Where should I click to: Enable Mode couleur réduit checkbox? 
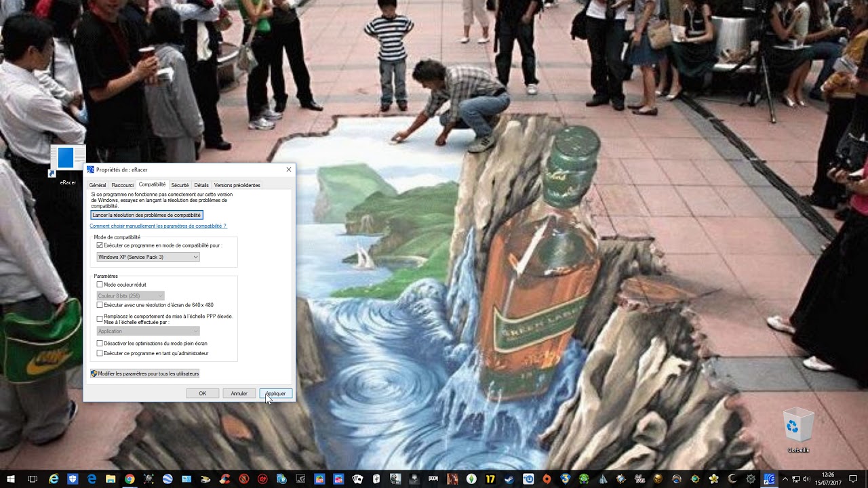100,285
